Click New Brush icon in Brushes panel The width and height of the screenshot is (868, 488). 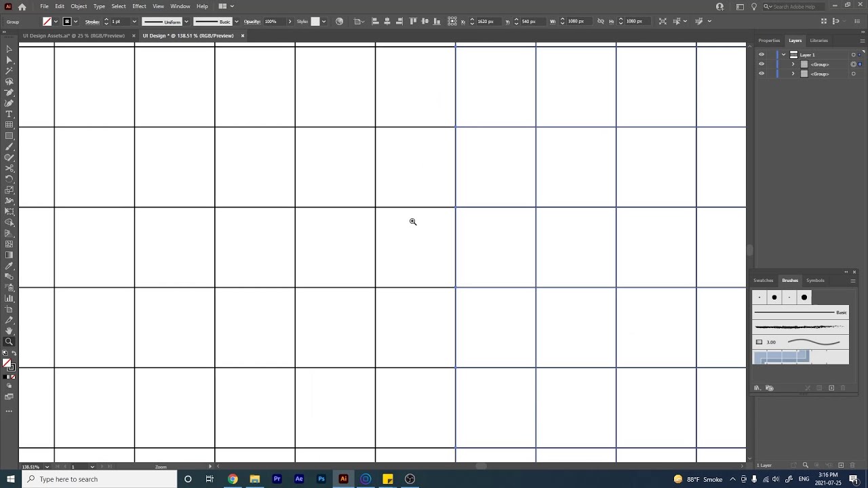[x=831, y=388]
